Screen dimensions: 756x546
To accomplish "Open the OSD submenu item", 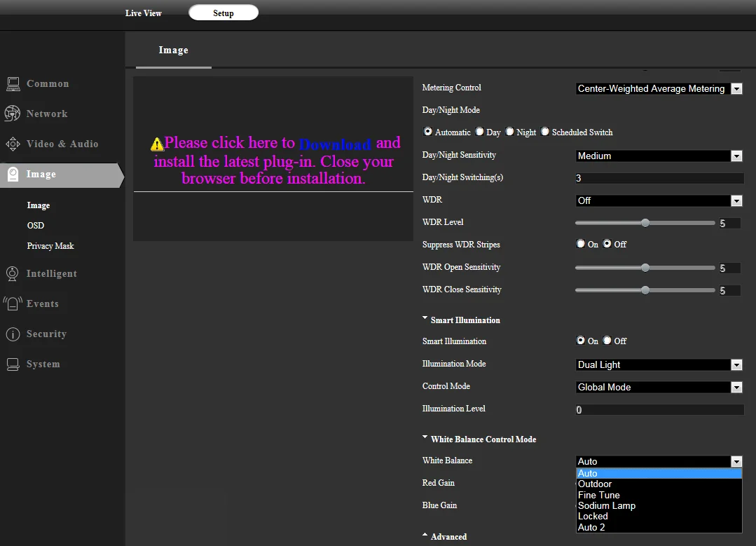I will [x=36, y=225].
